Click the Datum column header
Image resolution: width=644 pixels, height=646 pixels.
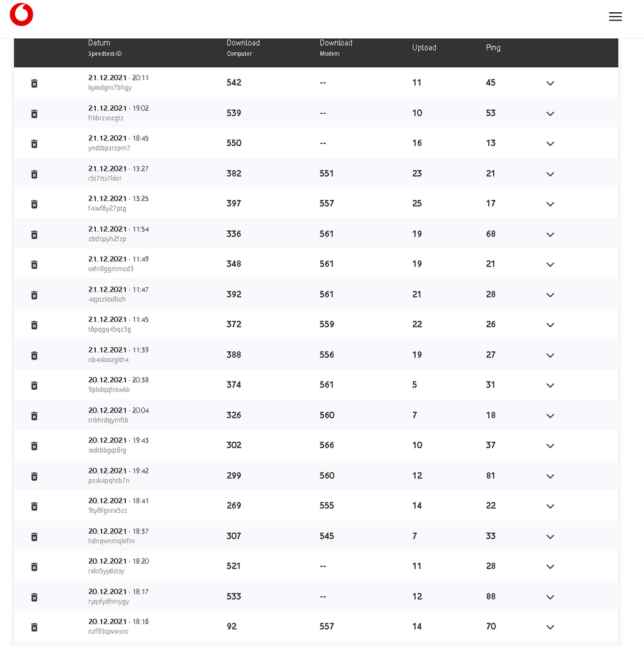tap(100, 43)
